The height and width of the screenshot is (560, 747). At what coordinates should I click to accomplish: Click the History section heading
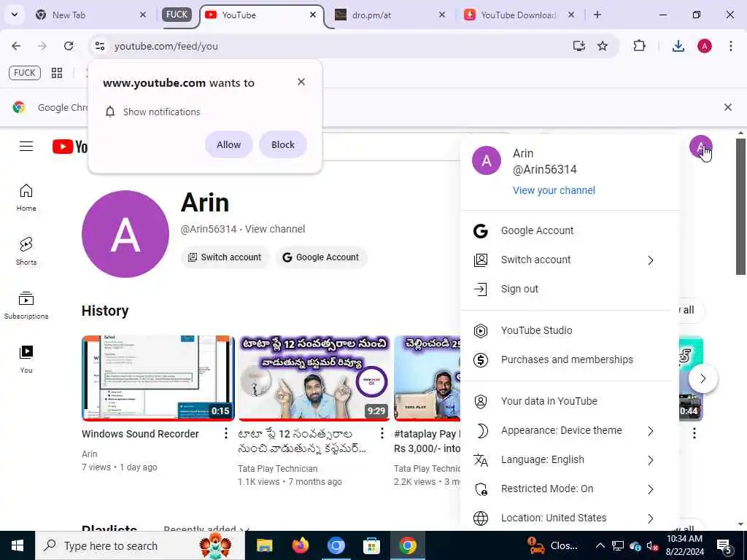click(105, 311)
